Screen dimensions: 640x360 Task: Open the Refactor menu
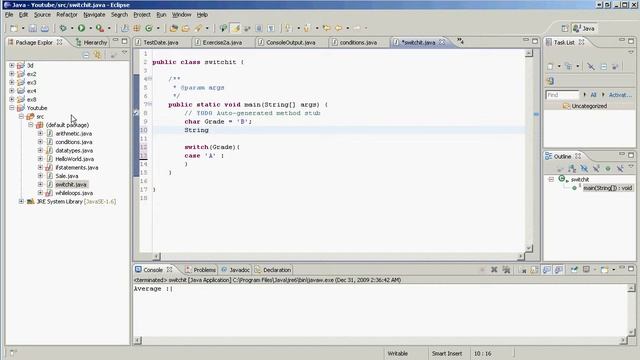point(67,15)
